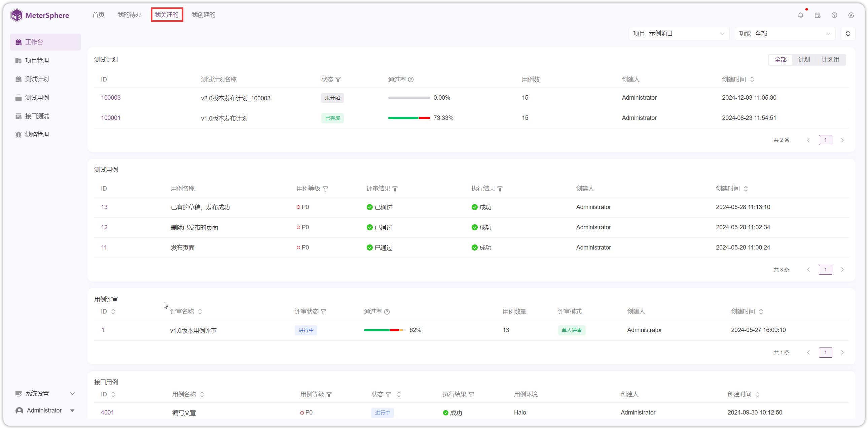Click the 单人评审 mode tag
This screenshot has height=429, width=868.
click(x=572, y=330)
